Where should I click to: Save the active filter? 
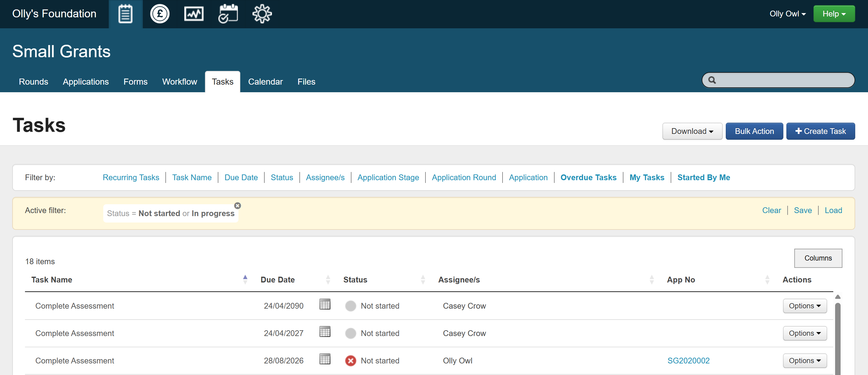(x=803, y=210)
